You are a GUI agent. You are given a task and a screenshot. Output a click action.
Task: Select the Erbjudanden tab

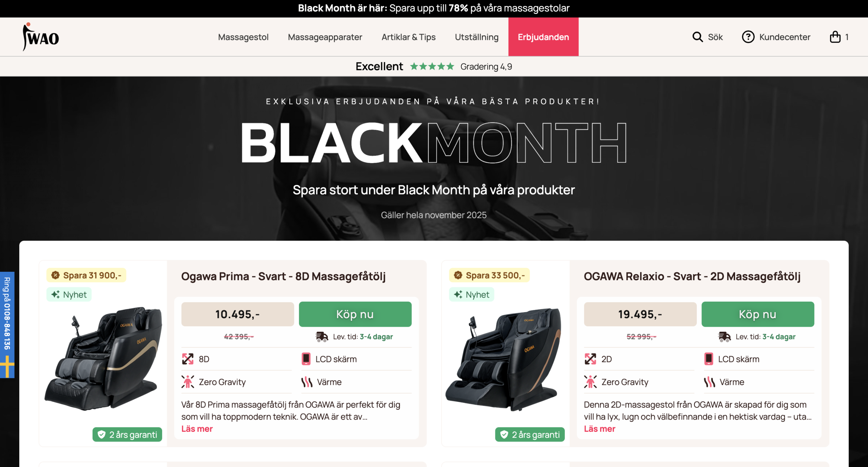coord(543,37)
